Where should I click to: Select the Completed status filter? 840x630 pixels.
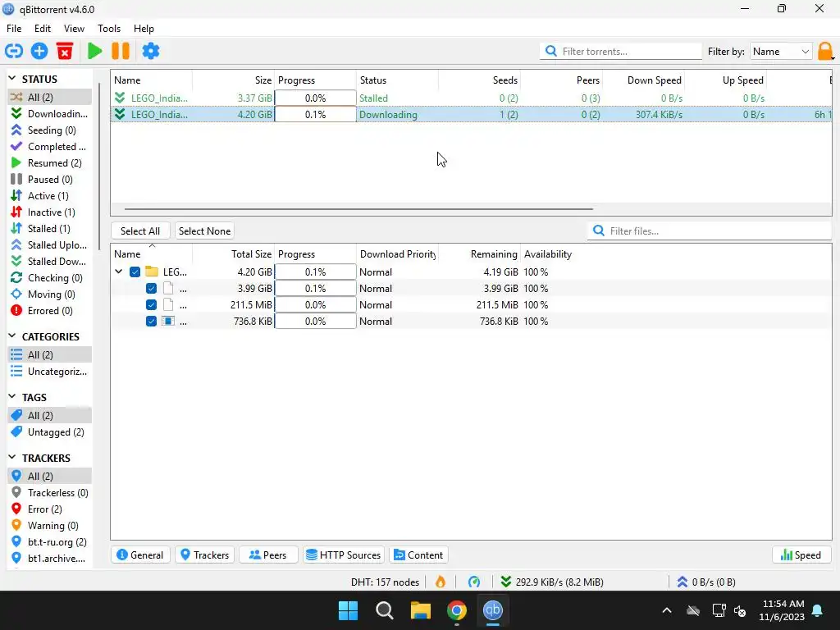point(49,147)
